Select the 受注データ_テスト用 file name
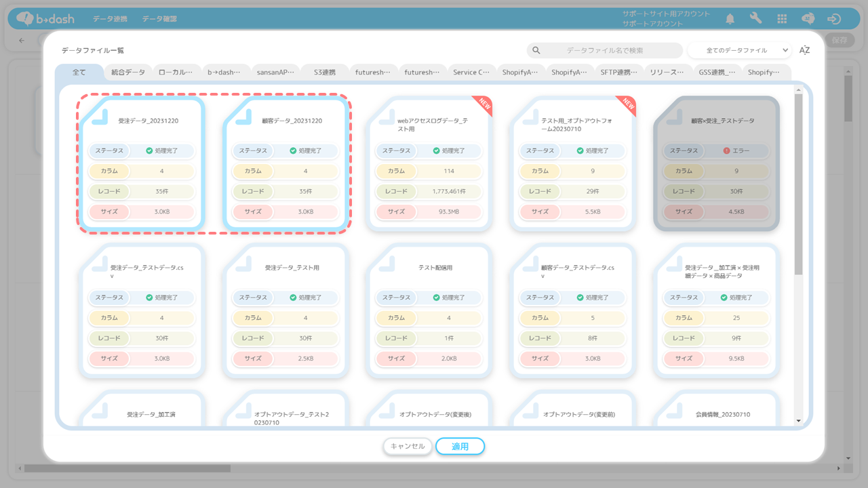868x488 pixels. [x=292, y=268]
